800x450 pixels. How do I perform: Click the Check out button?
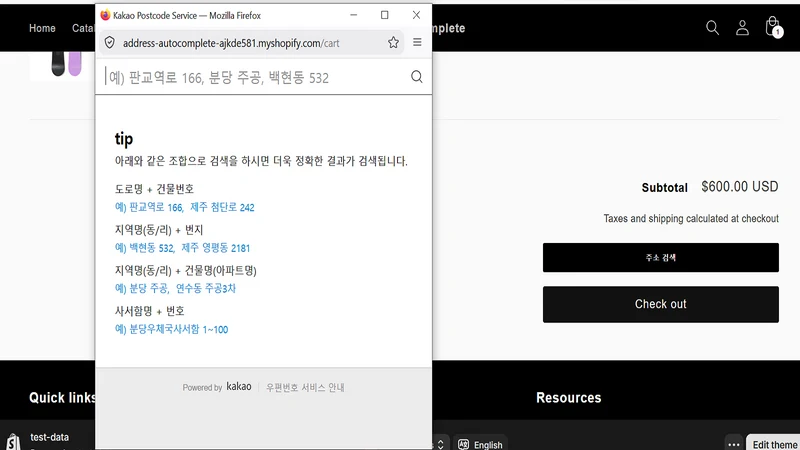[x=661, y=304]
